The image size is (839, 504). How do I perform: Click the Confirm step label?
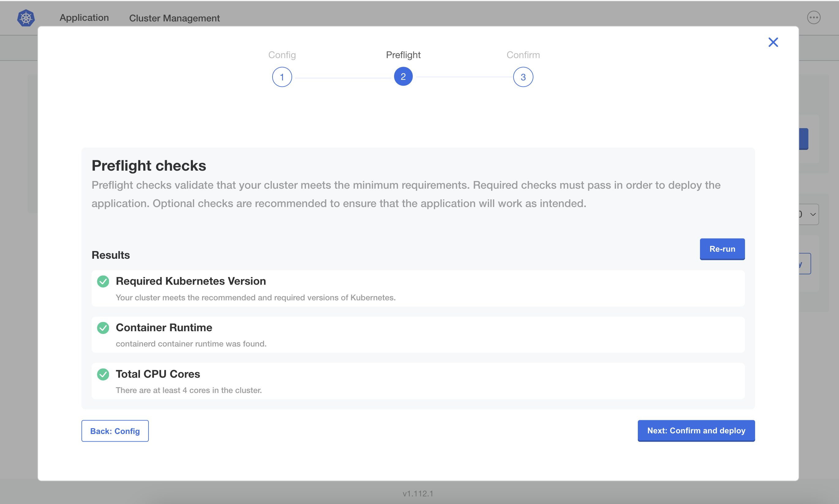523,55
